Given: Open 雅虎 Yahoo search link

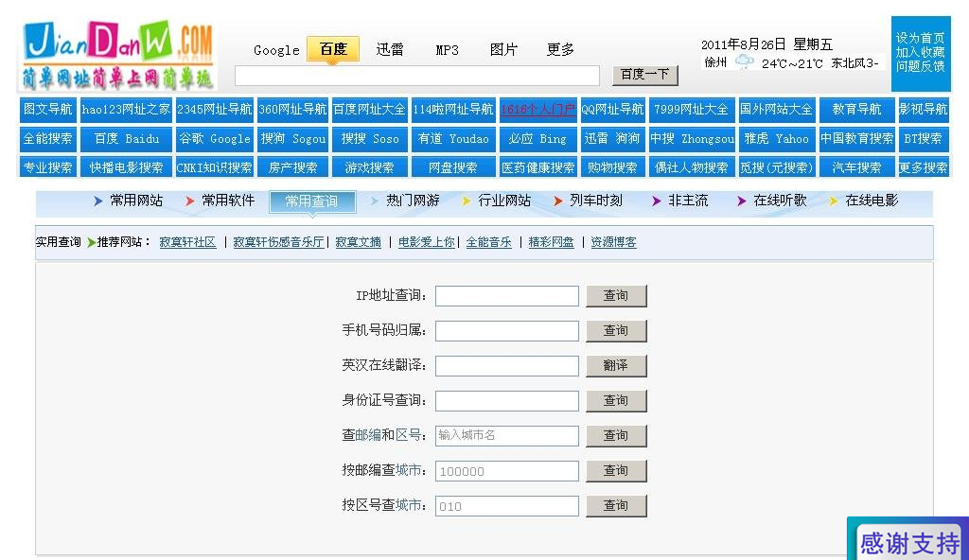Looking at the screenshot, I should tap(776, 138).
